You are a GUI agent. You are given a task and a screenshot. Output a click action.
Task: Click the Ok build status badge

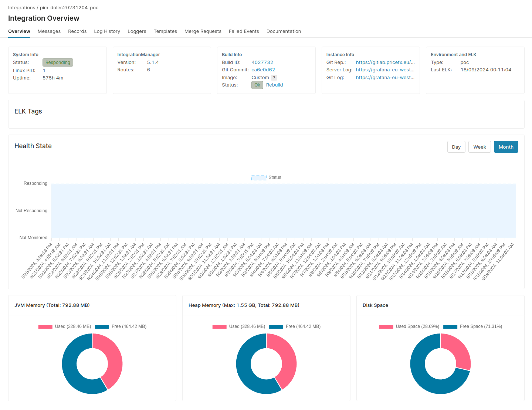tap(257, 85)
